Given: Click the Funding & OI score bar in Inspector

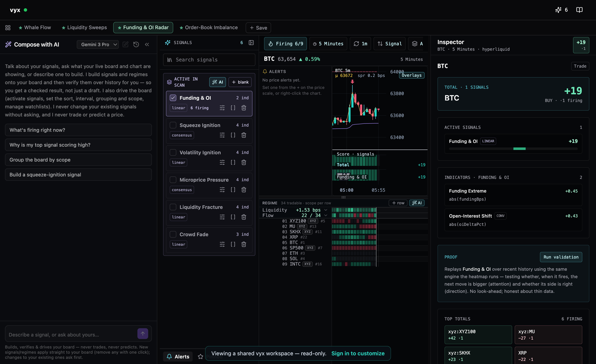Looking at the screenshot, I should click(513, 149).
